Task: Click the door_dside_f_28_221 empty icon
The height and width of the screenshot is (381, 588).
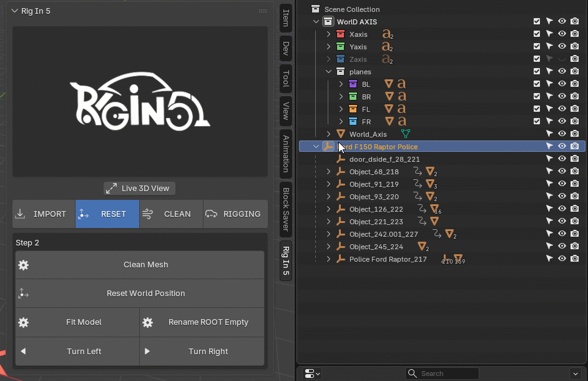Action: point(340,159)
